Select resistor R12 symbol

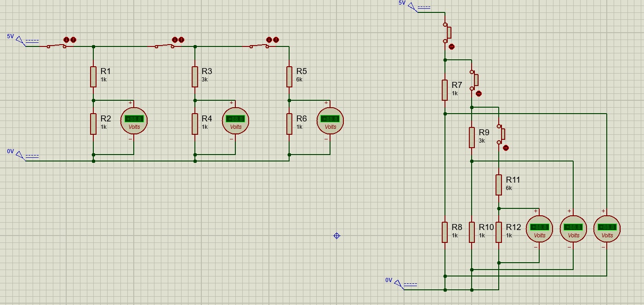[x=499, y=232]
